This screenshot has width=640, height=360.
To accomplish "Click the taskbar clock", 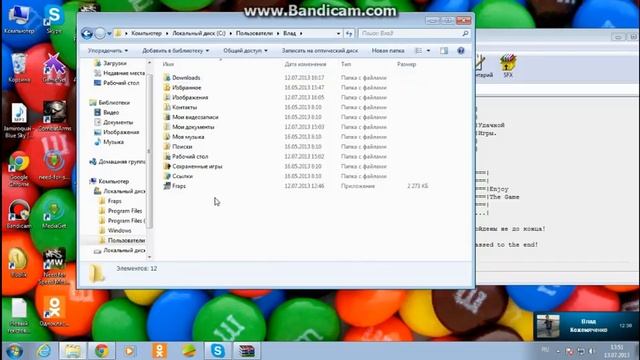I will (x=617, y=351).
